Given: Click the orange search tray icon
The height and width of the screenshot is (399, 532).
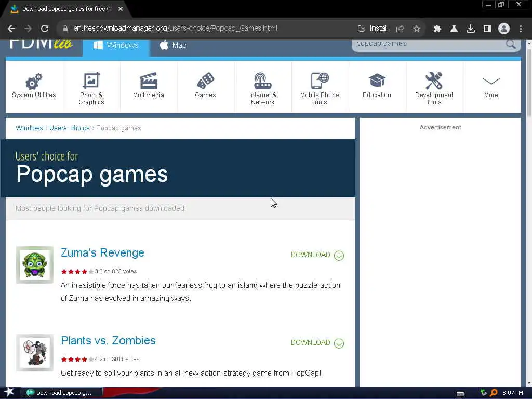Looking at the screenshot, I should (494, 393).
